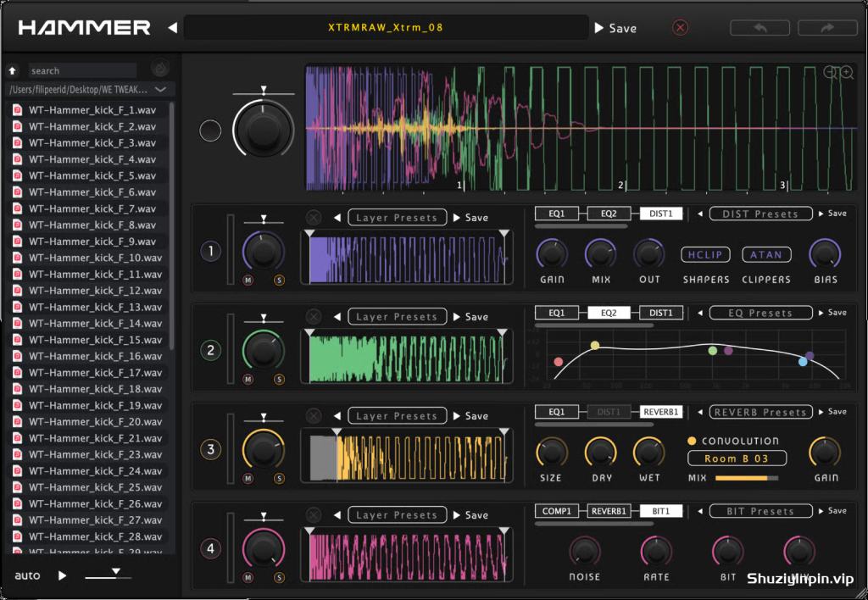Go to previous REVERB preset
868x600 pixels.
coord(700,412)
